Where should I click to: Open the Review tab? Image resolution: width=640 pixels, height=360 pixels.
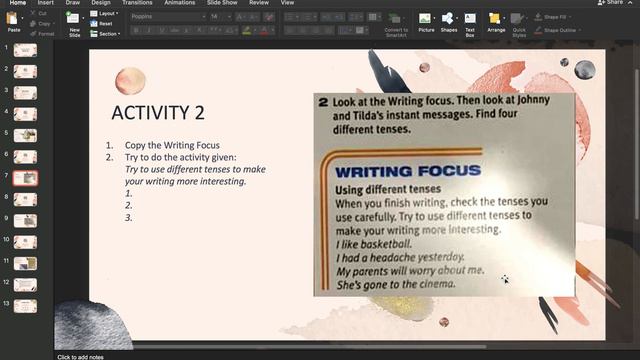click(259, 3)
